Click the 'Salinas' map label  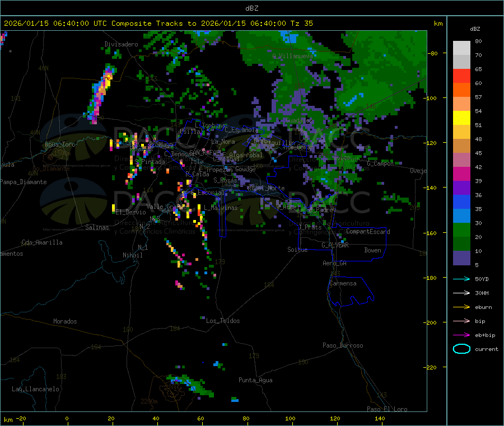coord(97,227)
